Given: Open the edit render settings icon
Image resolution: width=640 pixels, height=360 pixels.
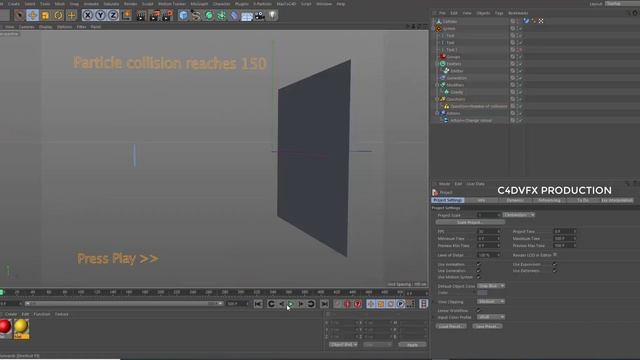Looking at the screenshot, I should pyautogui.click(x=167, y=16).
